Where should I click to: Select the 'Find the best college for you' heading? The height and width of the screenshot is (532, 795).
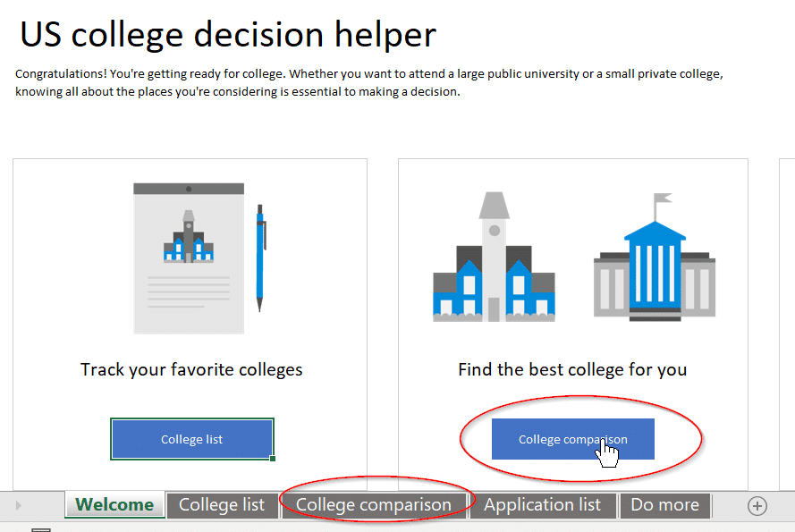(x=572, y=369)
